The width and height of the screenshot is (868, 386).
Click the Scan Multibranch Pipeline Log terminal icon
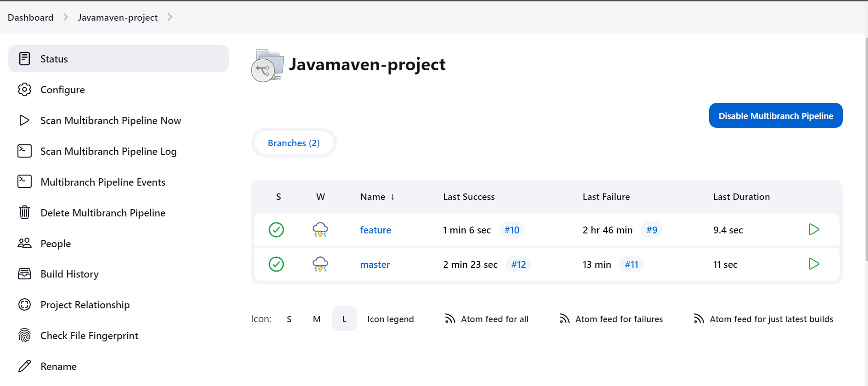tap(24, 151)
